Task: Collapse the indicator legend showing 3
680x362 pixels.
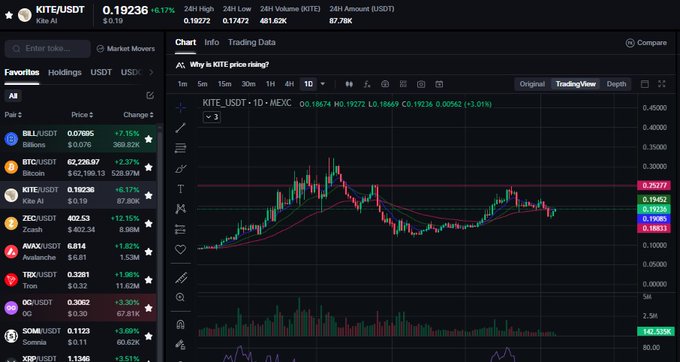Action: pos(212,117)
